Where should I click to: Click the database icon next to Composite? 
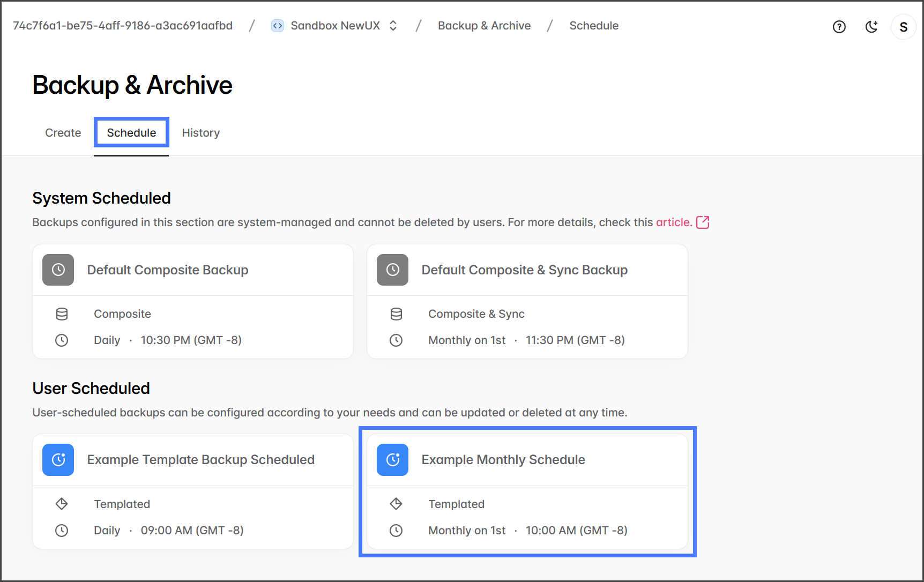62,314
